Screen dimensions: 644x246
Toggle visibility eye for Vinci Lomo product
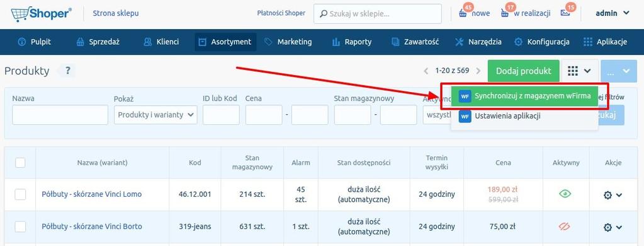click(565, 194)
